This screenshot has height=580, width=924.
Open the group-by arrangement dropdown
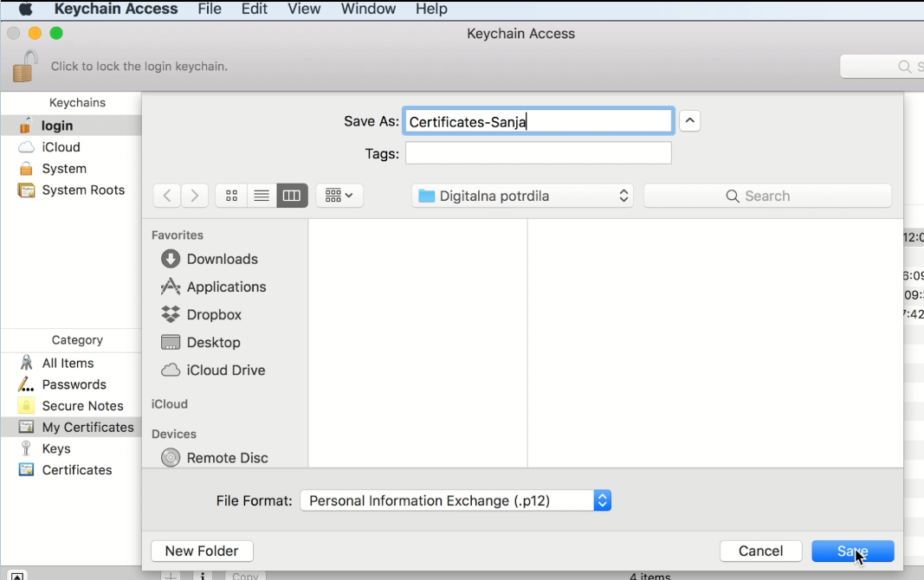(339, 196)
